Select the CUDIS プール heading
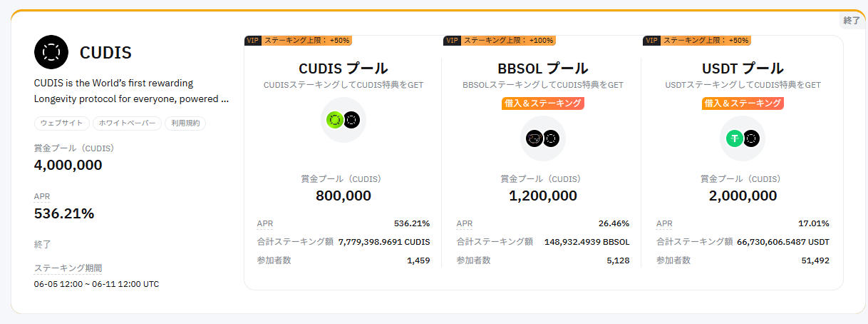868x324 pixels. pyautogui.click(x=343, y=69)
